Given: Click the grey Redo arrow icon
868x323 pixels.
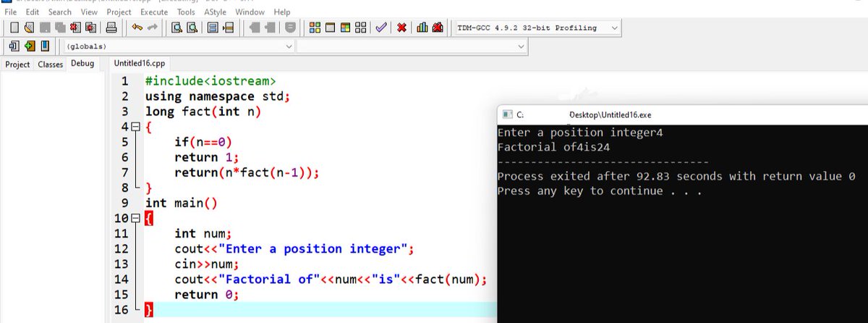Looking at the screenshot, I should (x=153, y=28).
